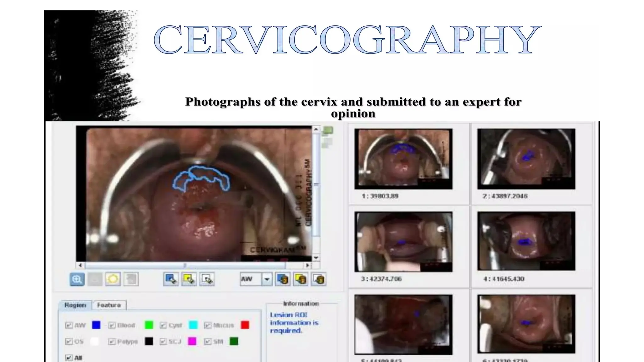Click the grey page icon in toolbar

pos(131,279)
